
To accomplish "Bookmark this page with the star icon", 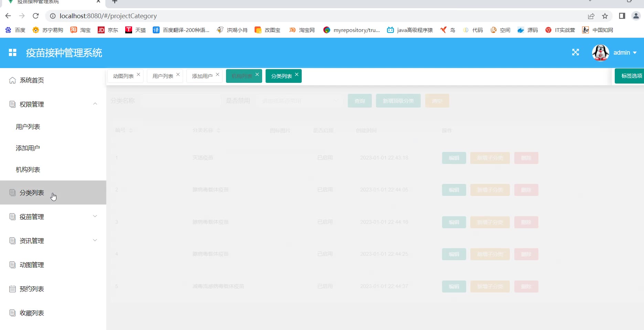I will point(605,16).
